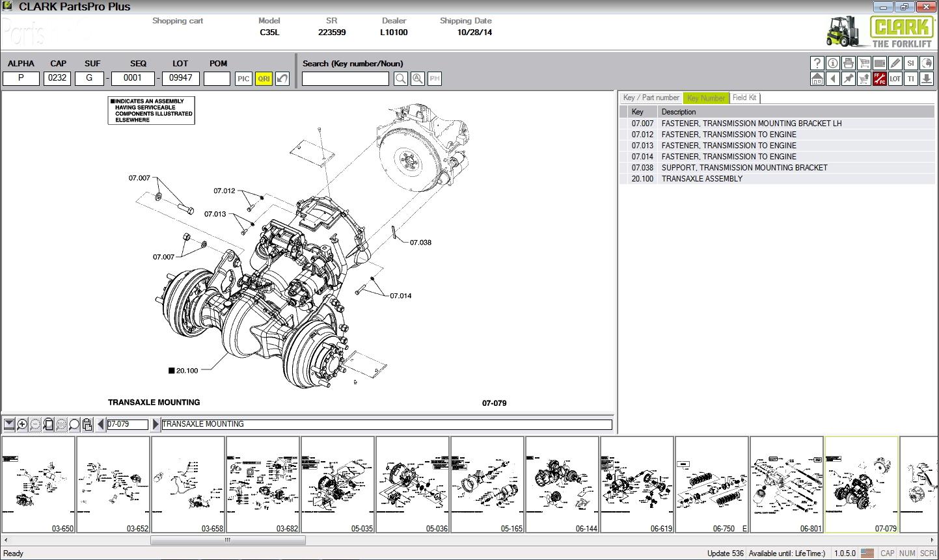Image resolution: width=939 pixels, height=560 pixels.
Task: Click the Home navigation icon
Action: tap(817, 78)
